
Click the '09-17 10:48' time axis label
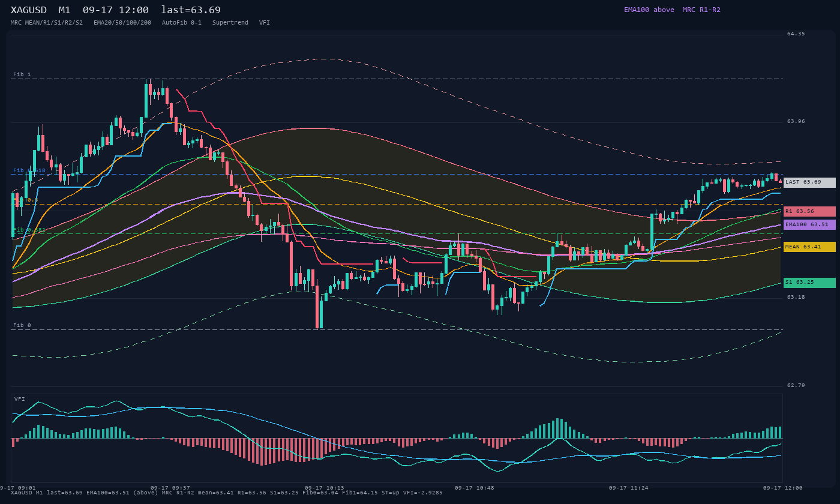point(475,488)
